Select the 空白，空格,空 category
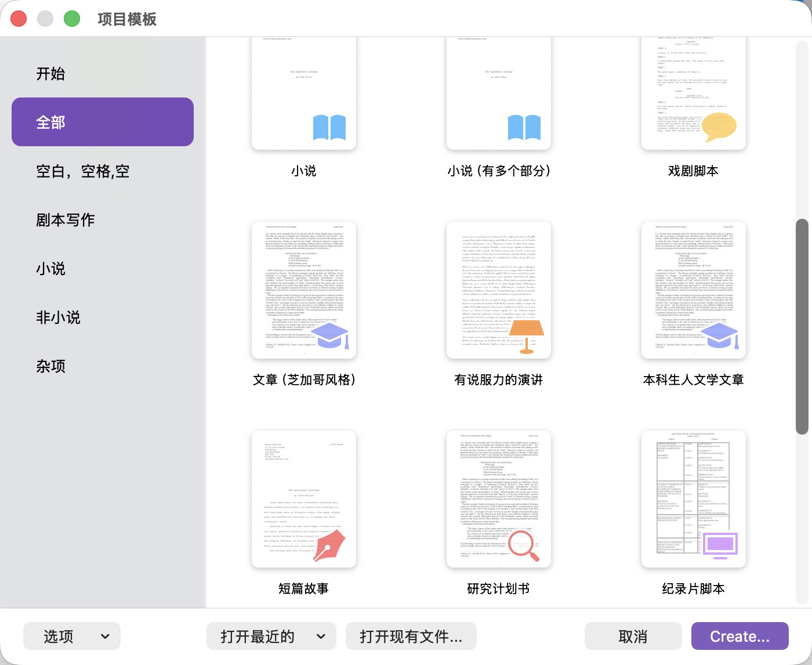The width and height of the screenshot is (812, 665). pos(83,171)
